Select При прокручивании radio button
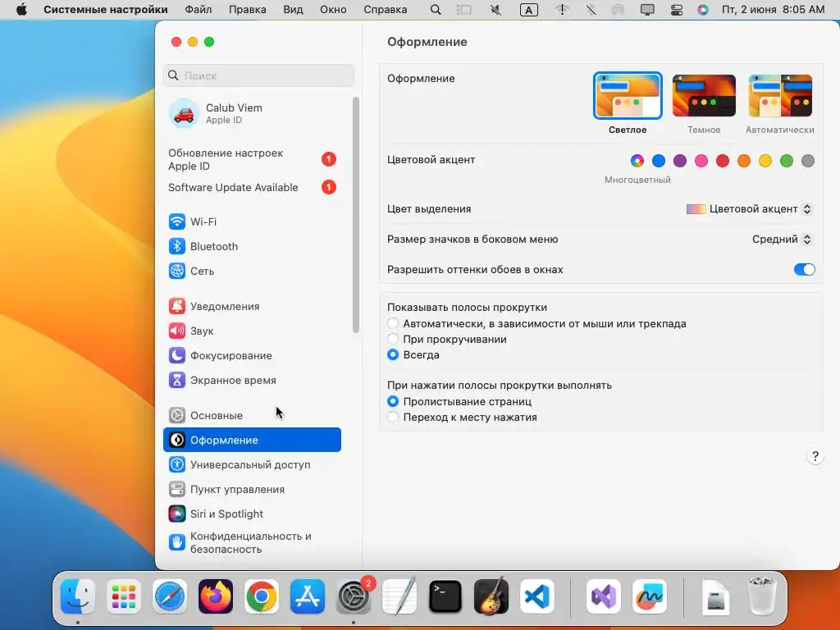This screenshot has height=630, width=840. pyautogui.click(x=393, y=339)
